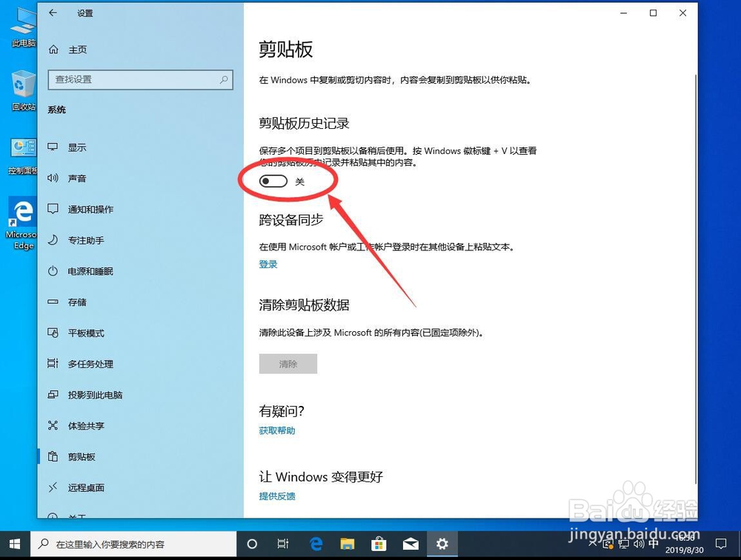Select 剪贴板 (Clipboard) in the sidebar
The height and width of the screenshot is (560, 741).
[x=80, y=456]
